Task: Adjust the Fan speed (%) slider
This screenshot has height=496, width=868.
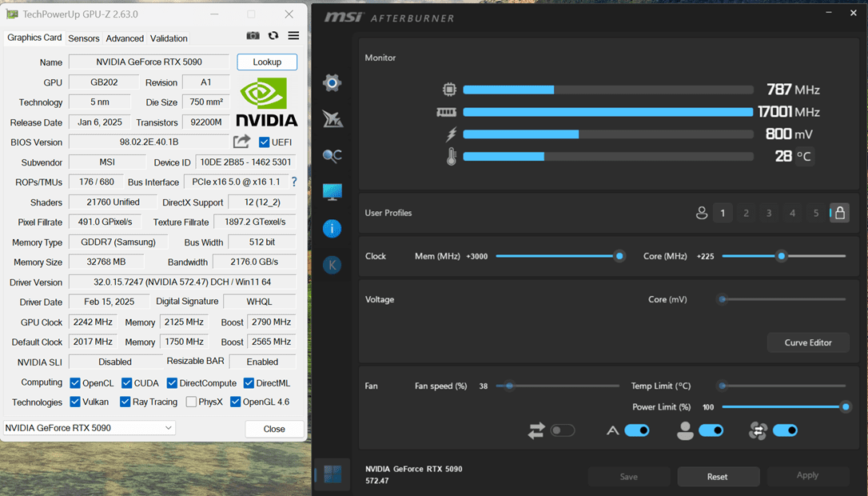Action: click(x=557, y=386)
